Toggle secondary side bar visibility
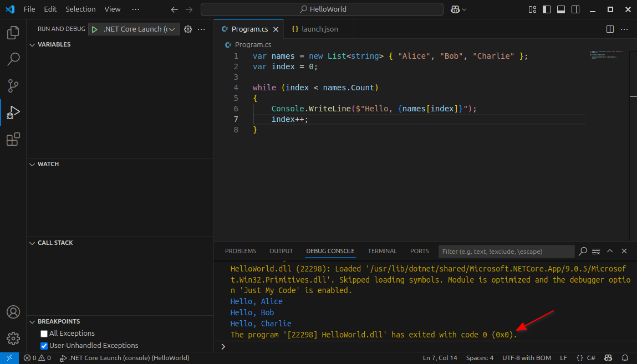Screen dimensions: 637x364 tap(575, 9)
